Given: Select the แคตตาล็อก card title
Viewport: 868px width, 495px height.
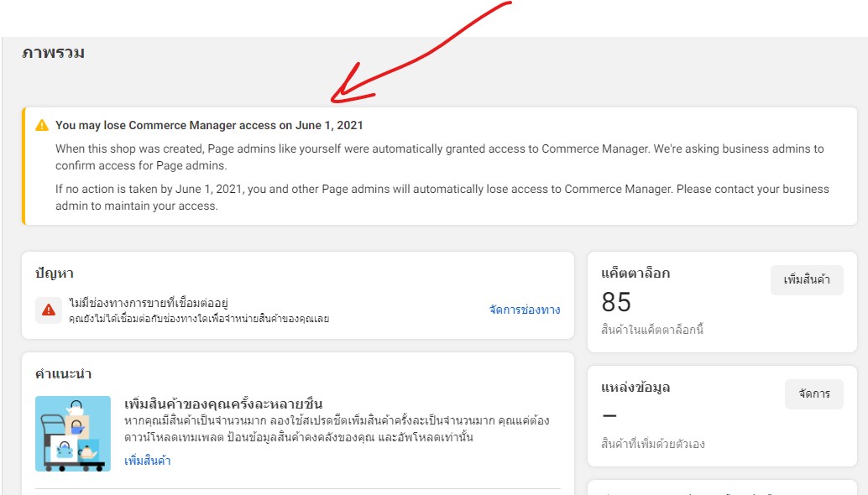Looking at the screenshot, I should [x=635, y=274].
